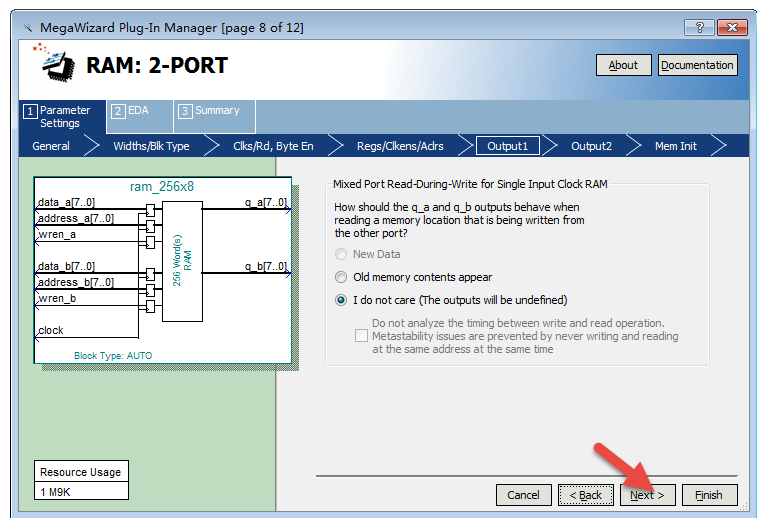
Task: Click the Resource Usage header
Action: pos(81,472)
